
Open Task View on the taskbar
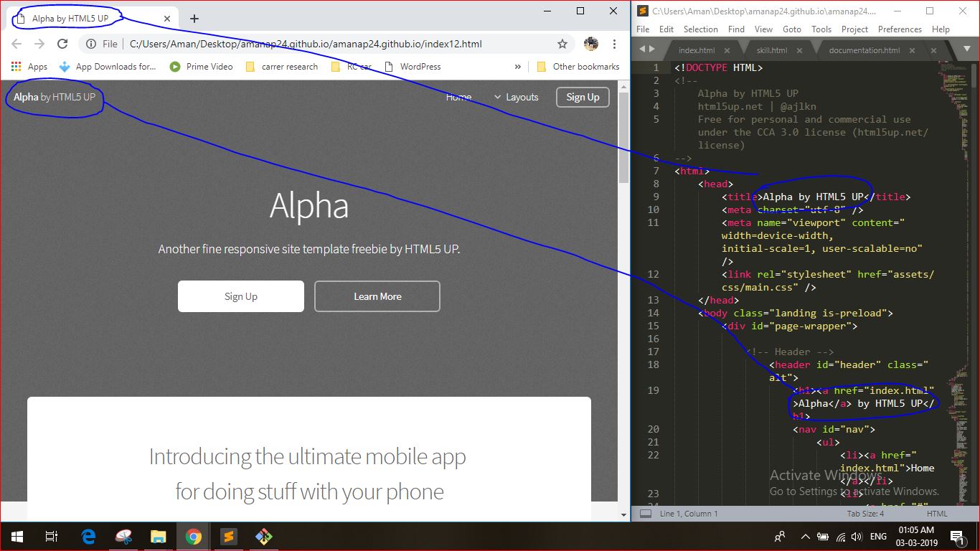click(52, 537)
